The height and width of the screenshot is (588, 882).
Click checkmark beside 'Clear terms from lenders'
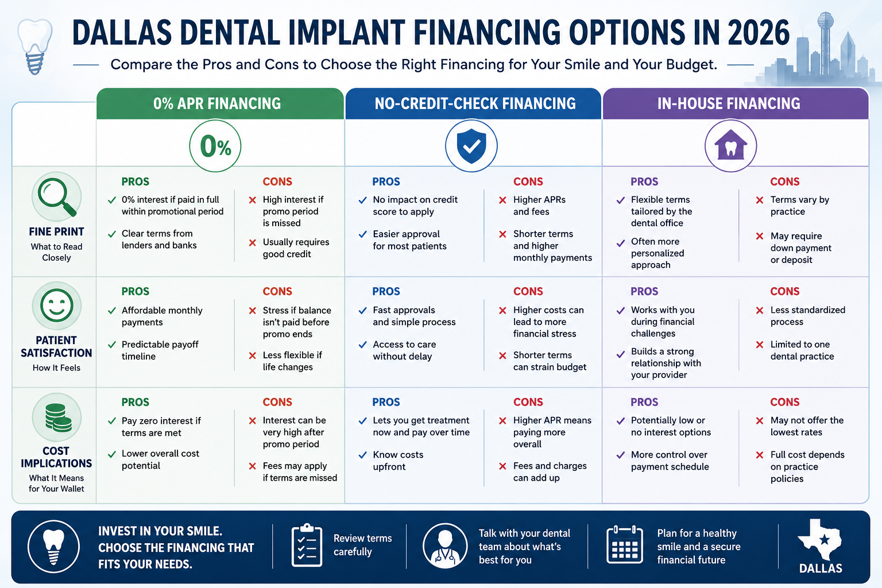coord(112,234)
